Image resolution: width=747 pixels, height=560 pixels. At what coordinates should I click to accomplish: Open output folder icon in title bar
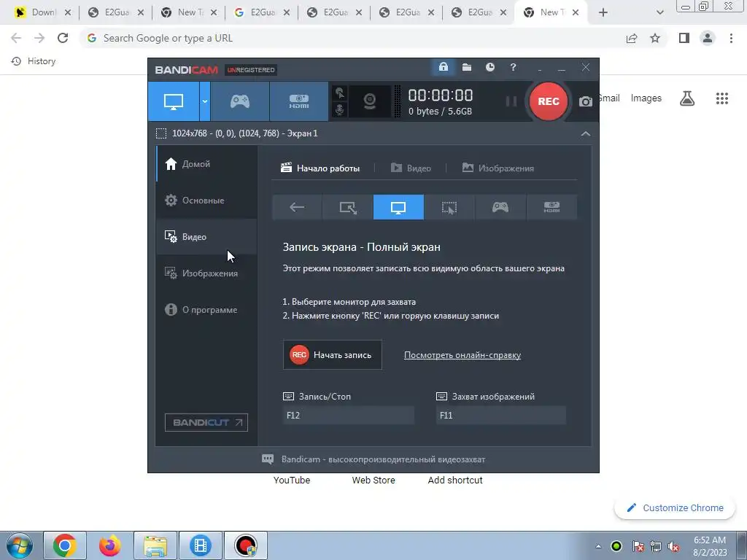click(467, 67)
